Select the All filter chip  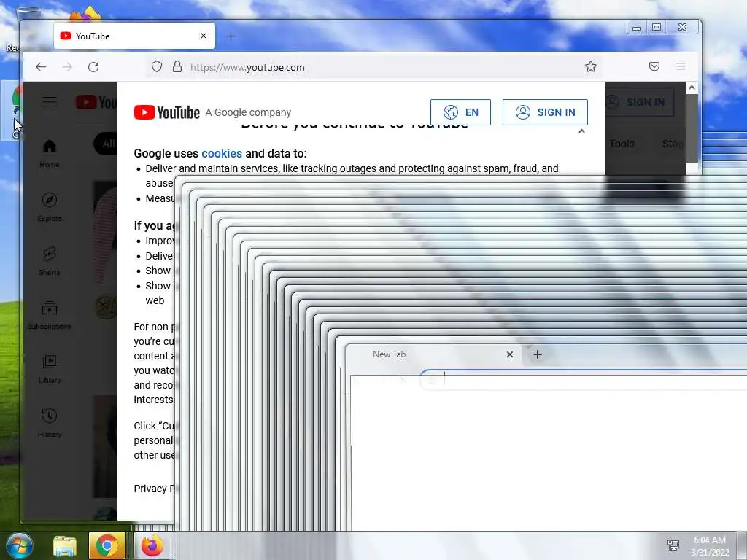tap(106, 144)
